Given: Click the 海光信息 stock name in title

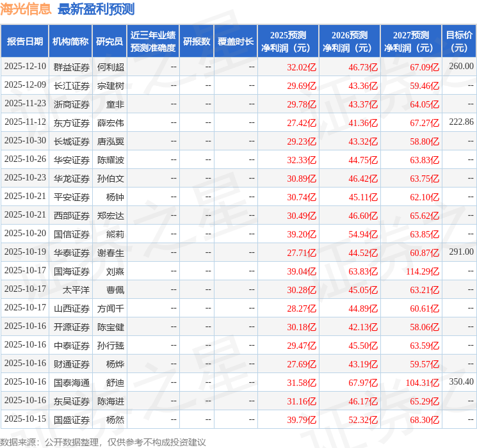Looking at the screenshot, I should click(26, 9).
